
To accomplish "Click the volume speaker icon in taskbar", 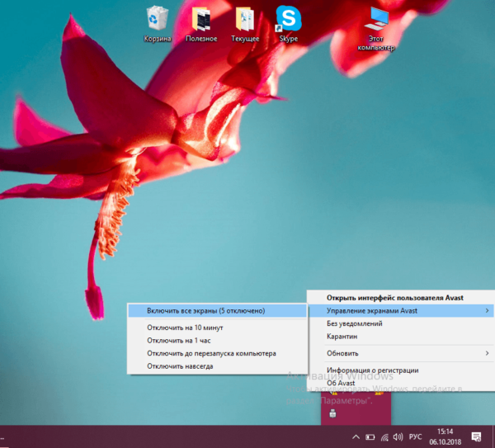I will [x=398, y=437].
